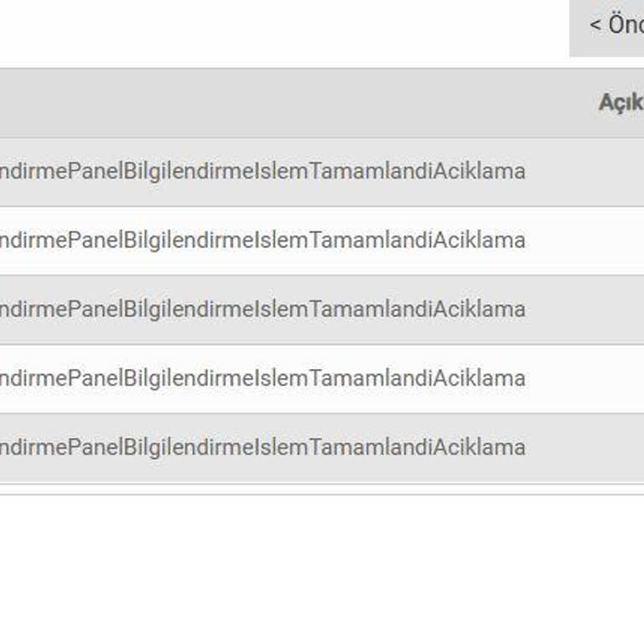644x644 pixels.
Task: Click the Açık column header
Action: (621, 103)
